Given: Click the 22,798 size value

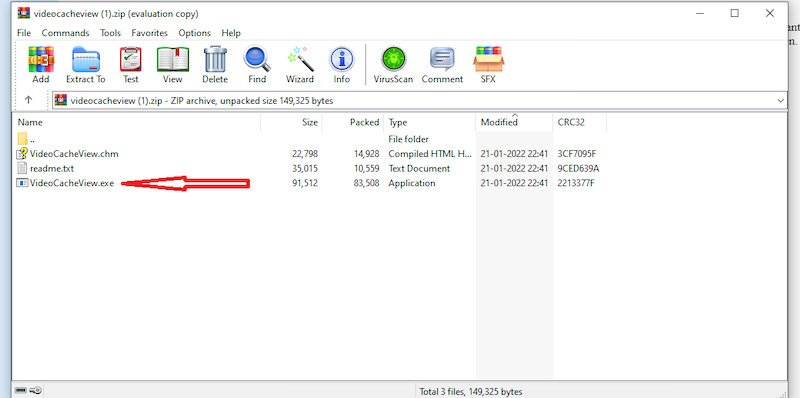Looking at the screenshot, I should click(x=305, y=154).
